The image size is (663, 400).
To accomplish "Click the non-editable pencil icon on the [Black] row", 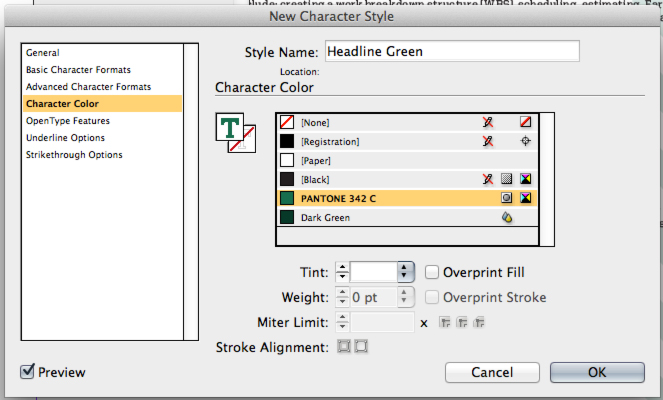I will [x=488, y=179].
